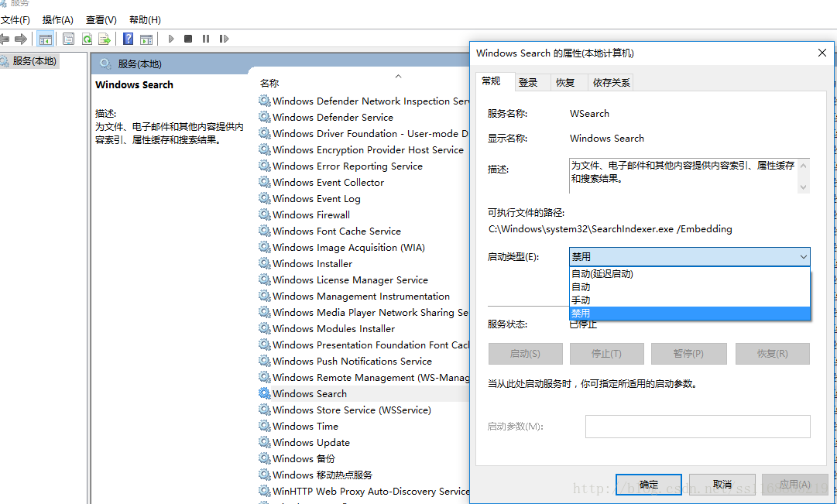This screenshot has width=837, height=504.
Task: Toggle the show/hide console tree toolbar icon
Action: click(x=46, y=39)
